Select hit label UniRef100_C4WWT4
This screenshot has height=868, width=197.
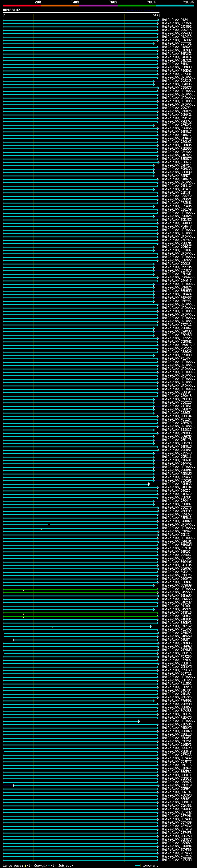(x=177, y=640)
